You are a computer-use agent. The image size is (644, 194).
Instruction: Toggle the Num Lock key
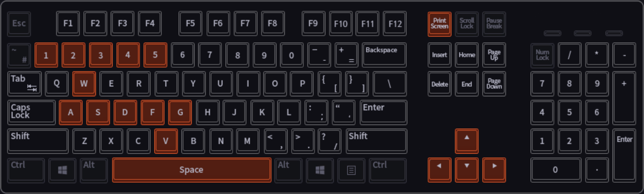542,55
